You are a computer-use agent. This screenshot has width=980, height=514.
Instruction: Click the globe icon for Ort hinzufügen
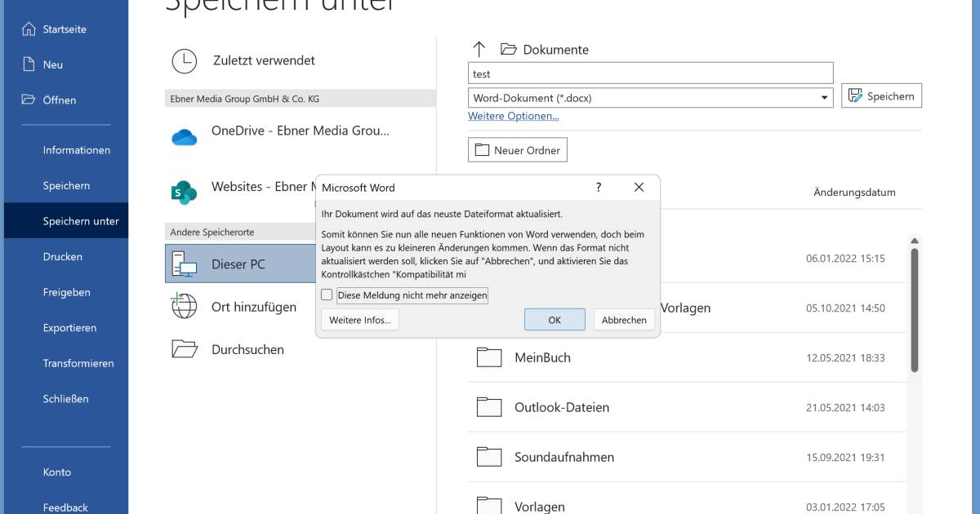(185, 307)
